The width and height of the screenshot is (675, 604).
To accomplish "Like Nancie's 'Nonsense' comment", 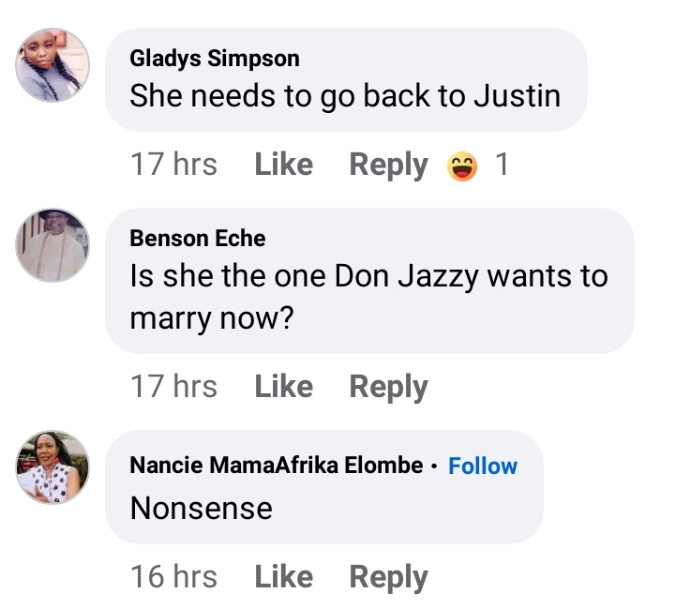I will point(284,577).
